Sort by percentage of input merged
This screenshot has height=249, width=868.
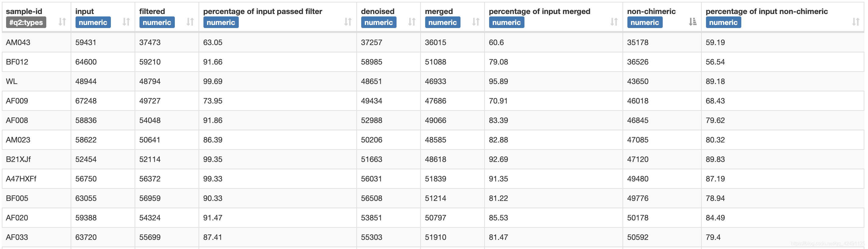614,22
